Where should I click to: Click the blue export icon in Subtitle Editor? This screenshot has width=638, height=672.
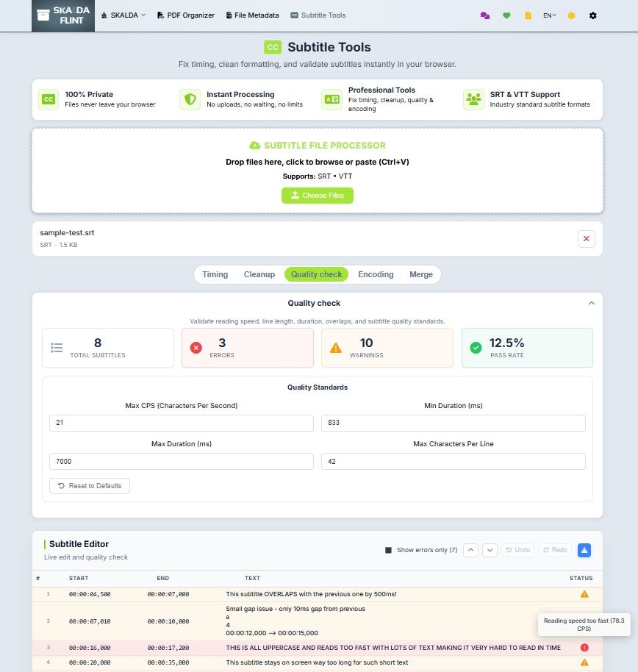[584, 550]
